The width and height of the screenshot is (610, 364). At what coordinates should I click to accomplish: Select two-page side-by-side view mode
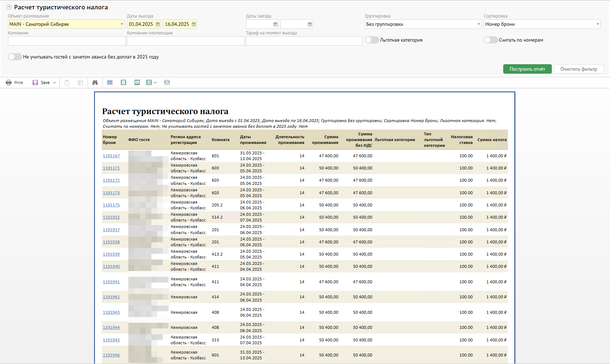(137, 83)
